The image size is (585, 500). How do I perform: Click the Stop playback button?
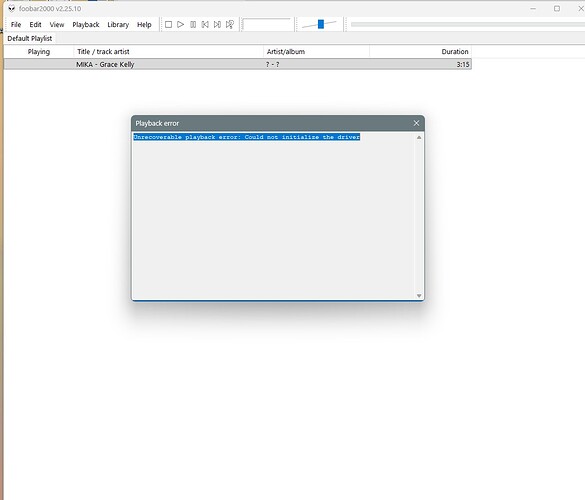click(x=168, y=25)
